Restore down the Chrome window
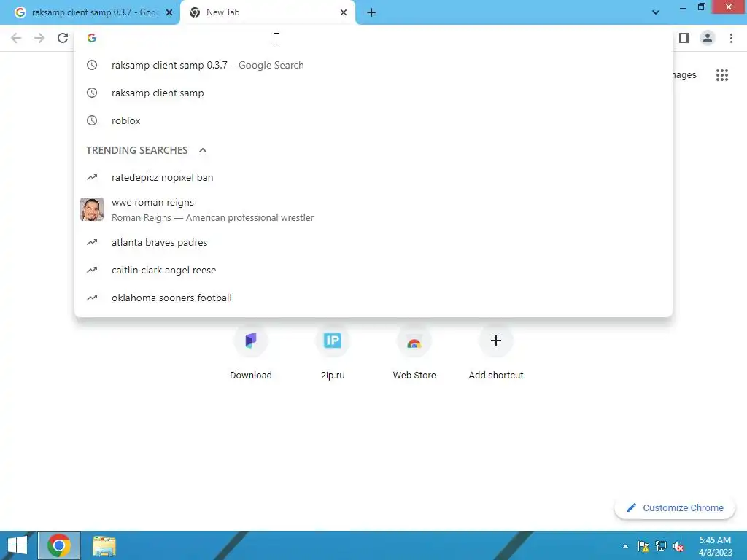 tap(701, 7)
